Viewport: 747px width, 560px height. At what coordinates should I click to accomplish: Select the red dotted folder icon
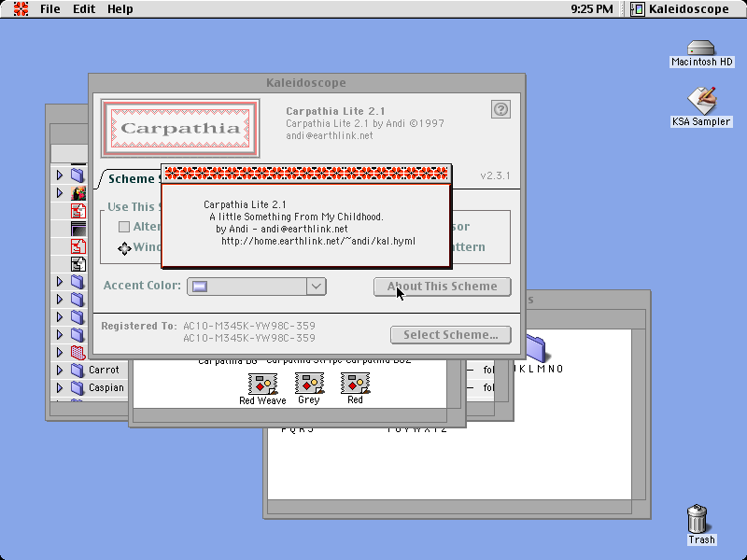[78, 353]
